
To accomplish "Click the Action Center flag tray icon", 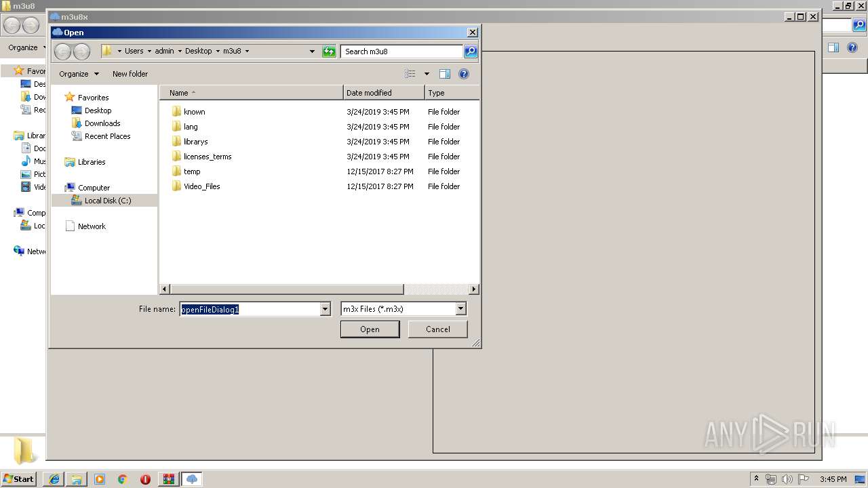I will (x=804, y=479).
